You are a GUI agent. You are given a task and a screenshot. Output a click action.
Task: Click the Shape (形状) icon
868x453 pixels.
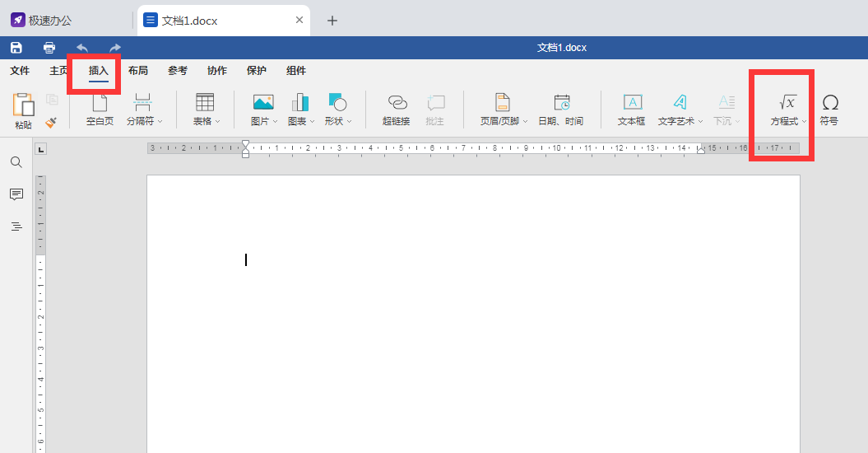[x=337, y=102]
